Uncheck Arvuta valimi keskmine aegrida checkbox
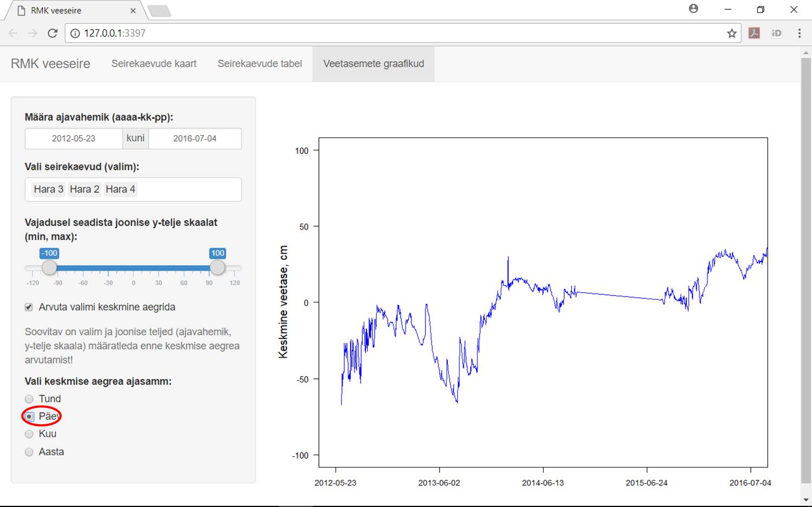Viewport: 812px width, 507px height. pyautogui.click(x=29, y=307)
